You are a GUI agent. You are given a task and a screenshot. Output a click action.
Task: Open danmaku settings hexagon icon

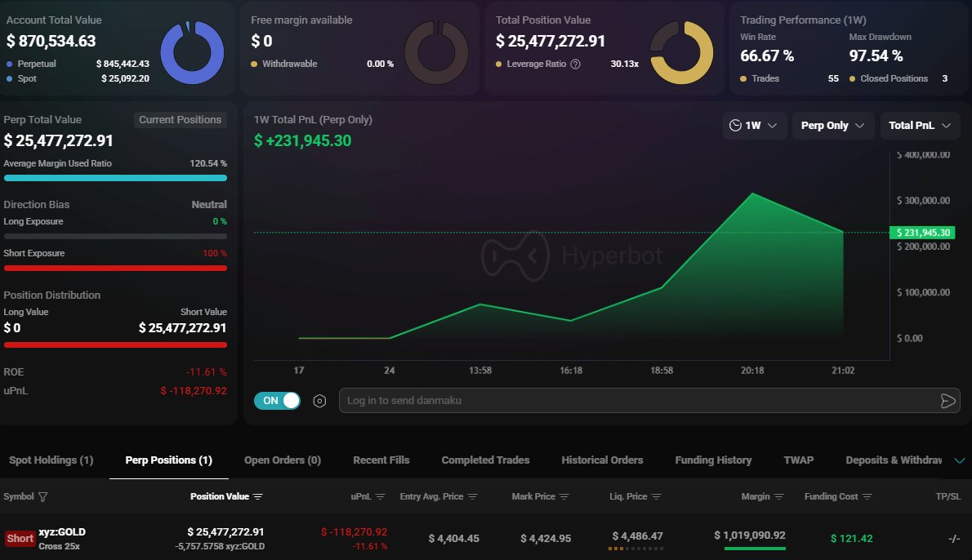point(319,401)
